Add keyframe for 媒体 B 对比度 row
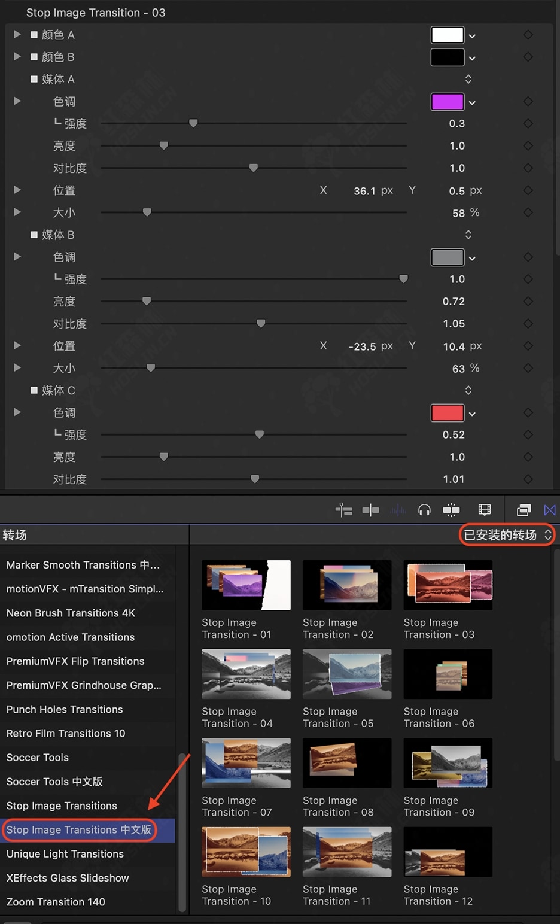The width and height of the screenshot is (560, 924). (528, 323)
